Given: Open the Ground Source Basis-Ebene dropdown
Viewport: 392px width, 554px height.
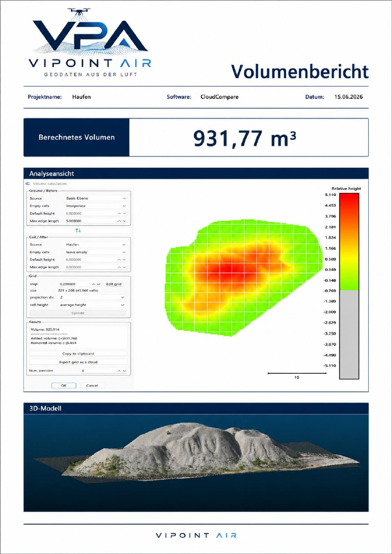Looking at the screenshot, I should point(96,198).
